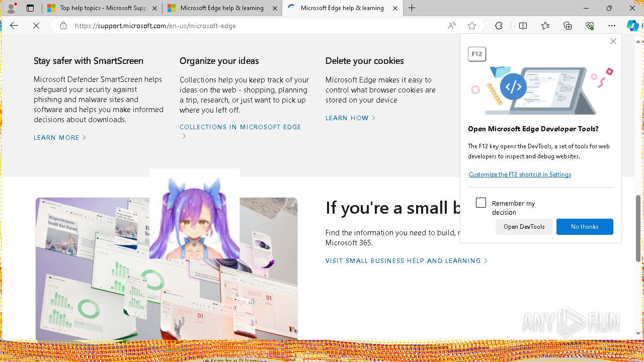
Task: Open a new tab with plus button
Action: [x=412, y=8]
